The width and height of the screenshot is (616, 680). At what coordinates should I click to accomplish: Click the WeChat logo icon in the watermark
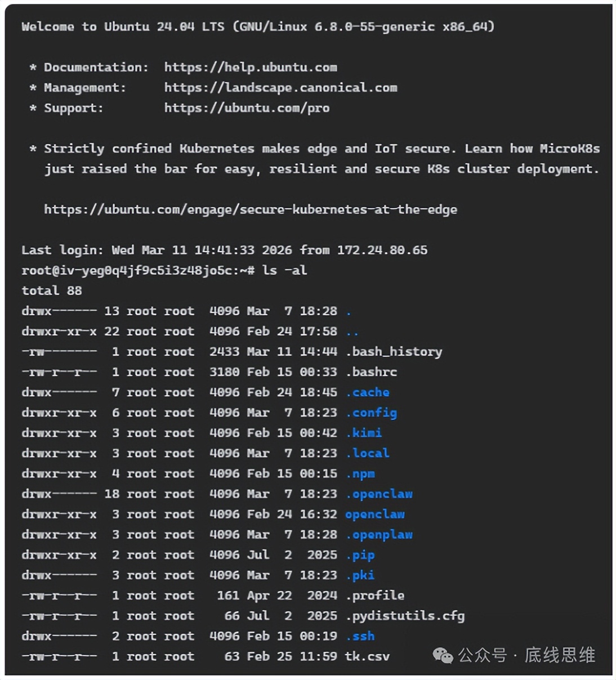443,655
